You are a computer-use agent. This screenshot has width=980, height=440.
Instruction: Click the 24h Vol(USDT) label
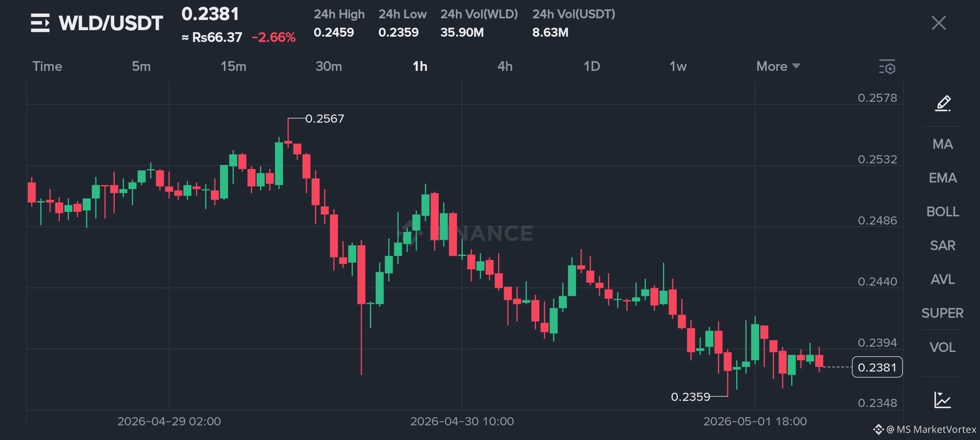coord(574,14)
